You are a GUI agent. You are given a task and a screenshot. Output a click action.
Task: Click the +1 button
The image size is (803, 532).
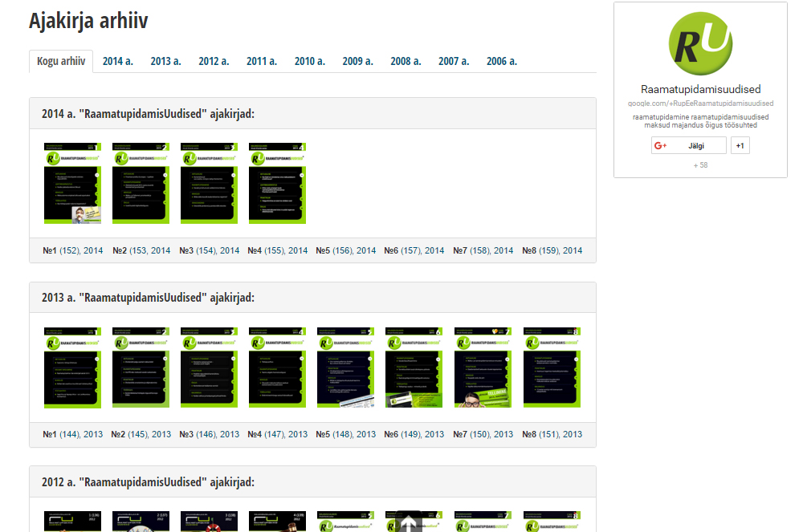(740, 146)
